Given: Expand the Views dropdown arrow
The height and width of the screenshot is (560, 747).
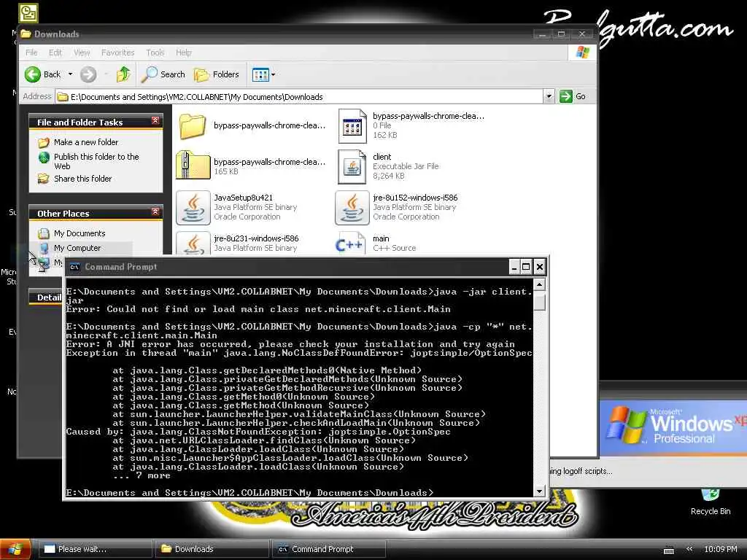Looking at the screenshot, I should point(273,74).
